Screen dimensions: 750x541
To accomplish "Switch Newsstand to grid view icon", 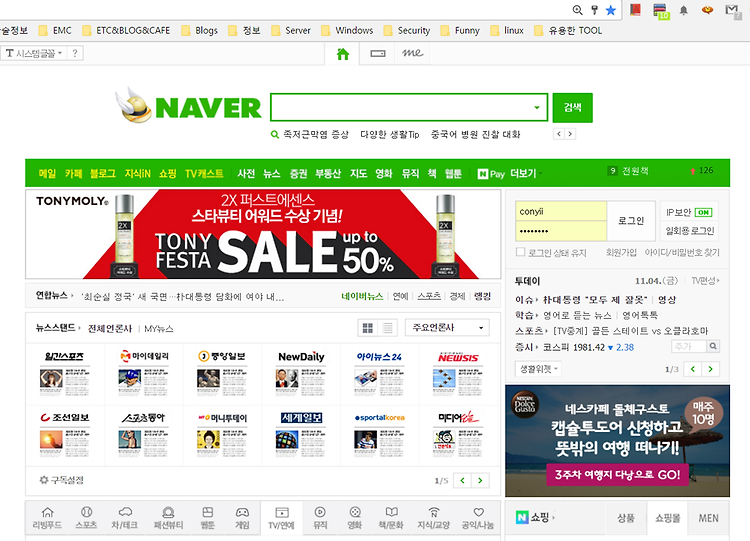I will click(368, 328).
